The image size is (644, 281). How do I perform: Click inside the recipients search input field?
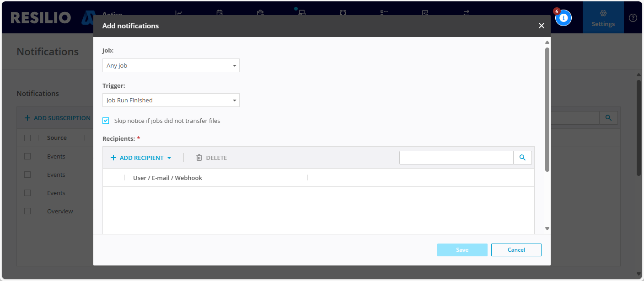pos(456,157)
